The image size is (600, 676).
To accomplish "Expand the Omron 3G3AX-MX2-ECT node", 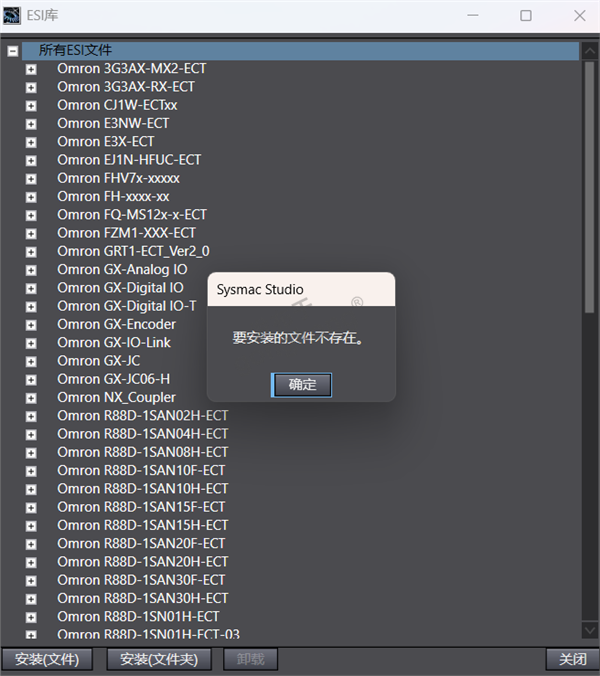I will click(31, 69).
